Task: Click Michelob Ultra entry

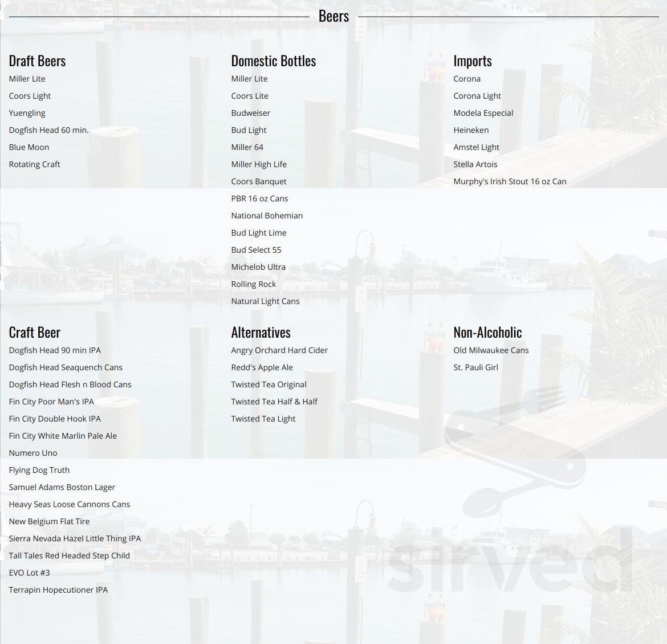Action: tap(258, 267)
